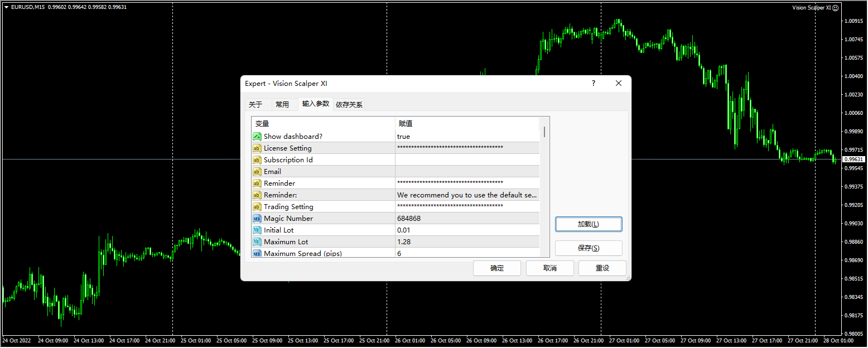Open the dialog help via question mark icon
This screenshot has width=868, height=348.
[x=593, y=83]
